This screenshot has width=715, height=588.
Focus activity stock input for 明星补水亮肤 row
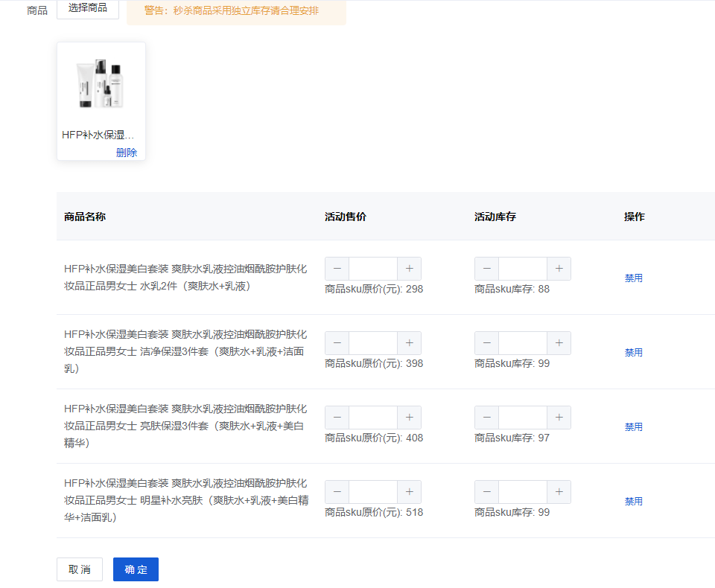point(523,492)
